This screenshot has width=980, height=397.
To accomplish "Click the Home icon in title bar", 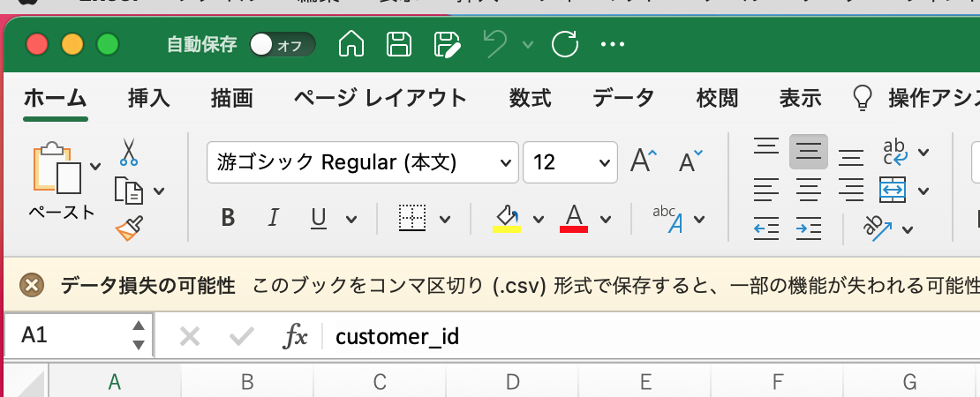I will [x=351, y=44].
